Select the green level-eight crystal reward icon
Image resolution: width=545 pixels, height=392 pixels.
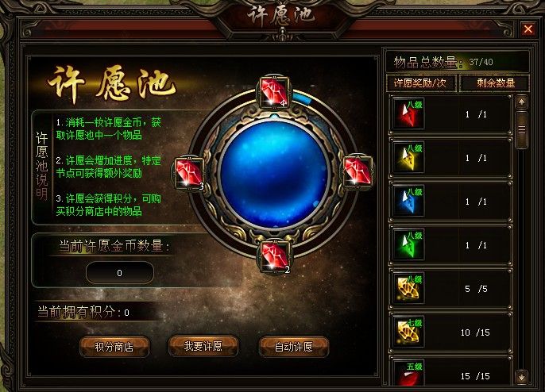click(408, 244)
